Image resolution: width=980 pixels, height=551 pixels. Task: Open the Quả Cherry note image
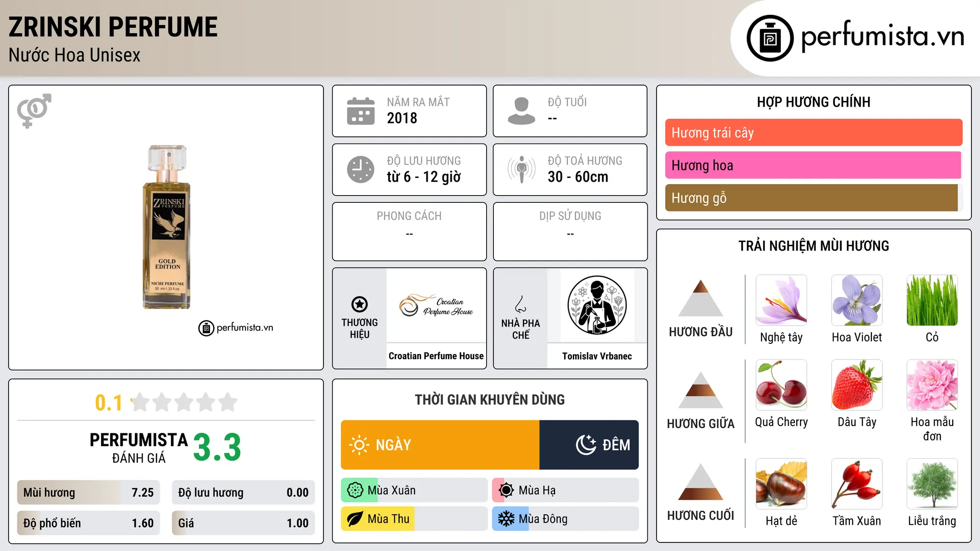pyautogui.click(x=781, y=385)
